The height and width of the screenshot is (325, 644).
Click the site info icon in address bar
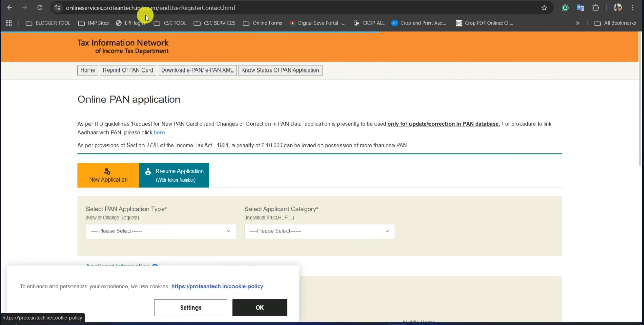pyautogui.click(x=58, y=8)
